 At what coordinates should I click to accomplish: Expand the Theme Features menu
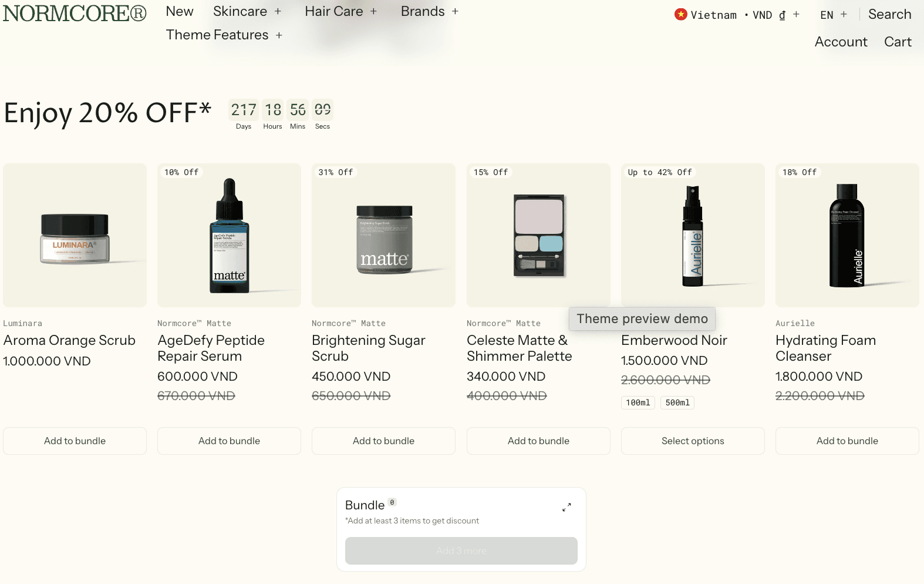tap(224, 35)
